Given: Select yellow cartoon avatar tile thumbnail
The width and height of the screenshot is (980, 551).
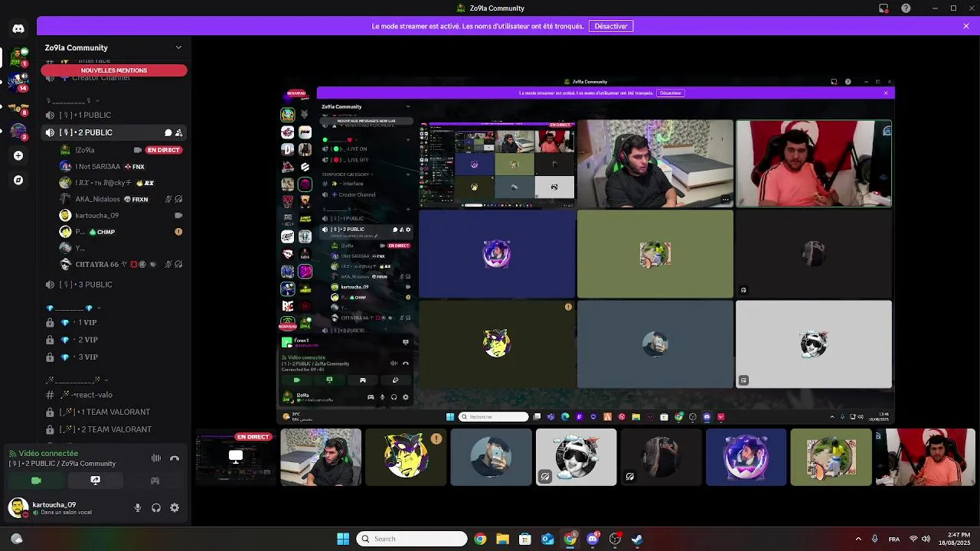Looking at the screenshot, I should (406, 458).
